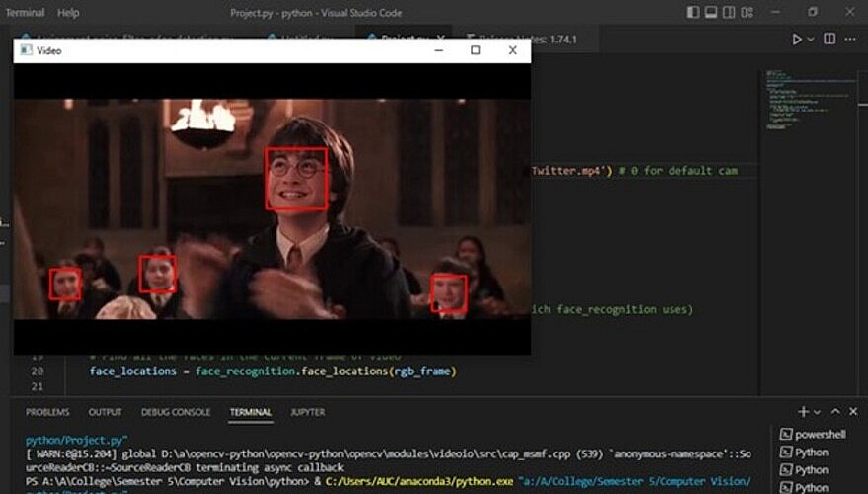Click the 'face_recognition uses)' comment text
Screen dimensions: 868x494
click(624, 309)
